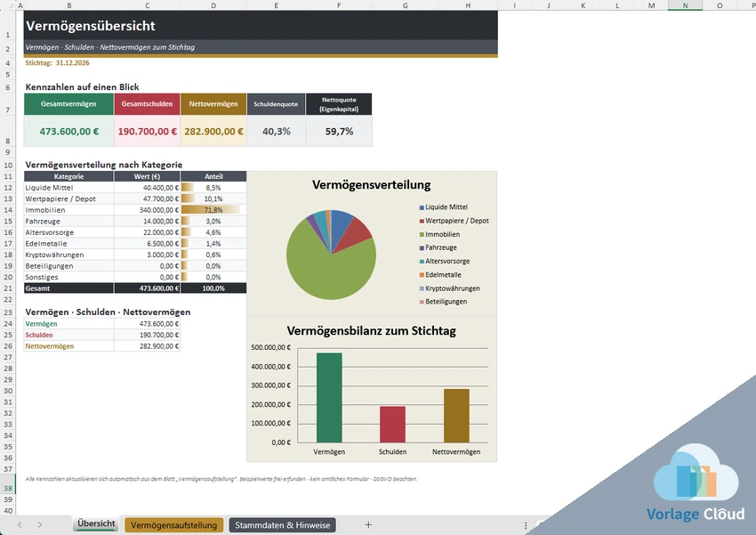The image size is (756, 535).
Task: Select the Sonstiges category cell
Action: coord(69,277)
